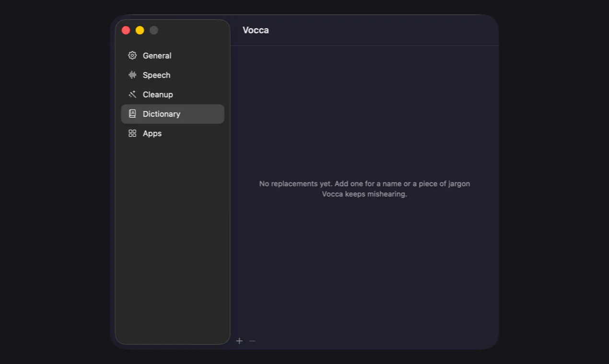The width and height of the screenshot is (609, 364).
Task: Add a new replacement with plus button
Action: 239,341
